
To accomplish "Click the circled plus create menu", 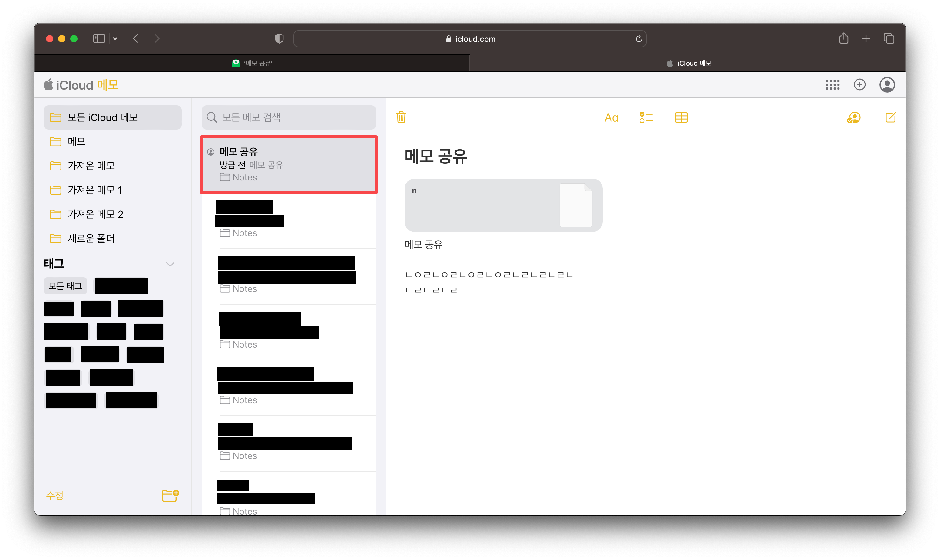I will [859, 84].
